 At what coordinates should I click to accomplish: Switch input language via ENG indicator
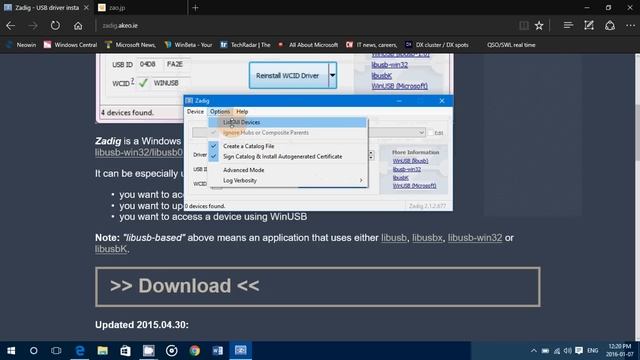(593, 351)
